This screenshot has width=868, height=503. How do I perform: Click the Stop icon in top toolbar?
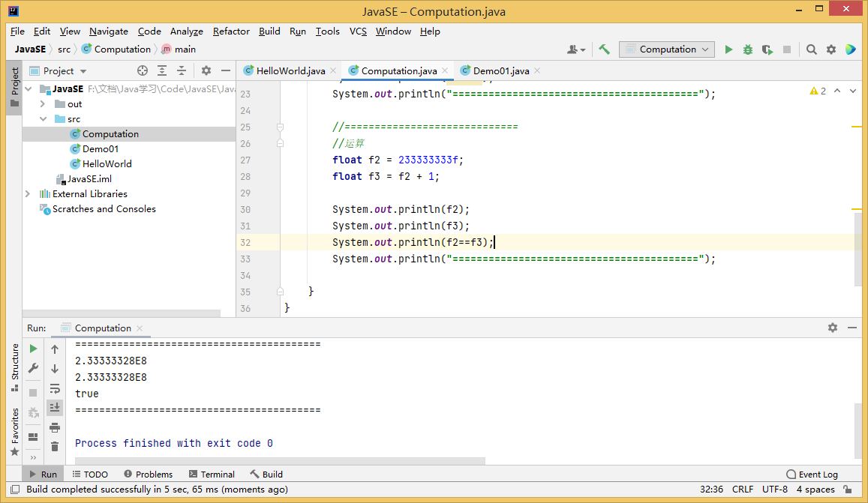click(x=787, y=49)
